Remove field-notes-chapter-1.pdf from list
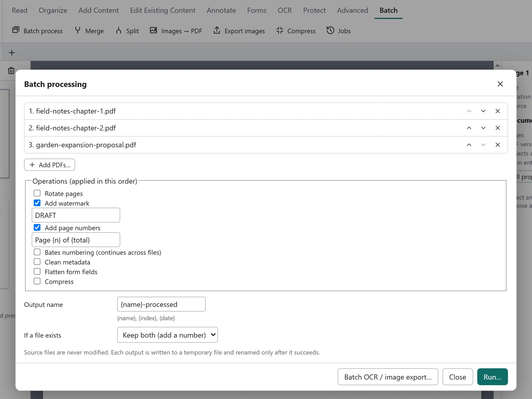 pyautogui.click(x=497, y=111)
